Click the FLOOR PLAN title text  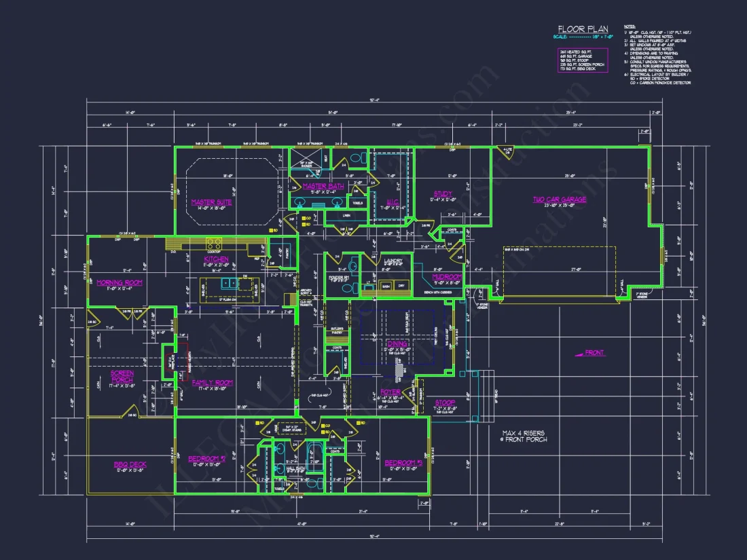coord(583,29)
